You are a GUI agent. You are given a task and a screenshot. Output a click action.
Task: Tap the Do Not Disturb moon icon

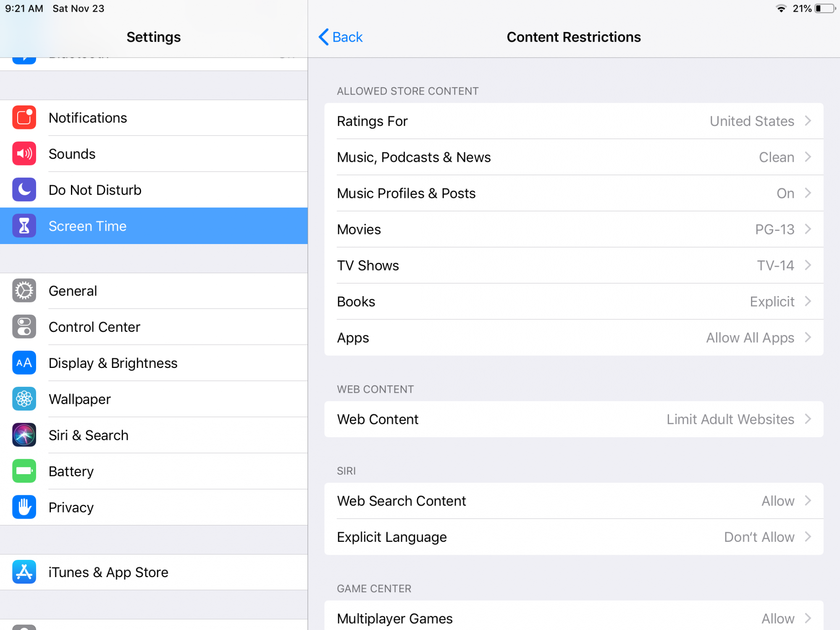tap(24, 190)
